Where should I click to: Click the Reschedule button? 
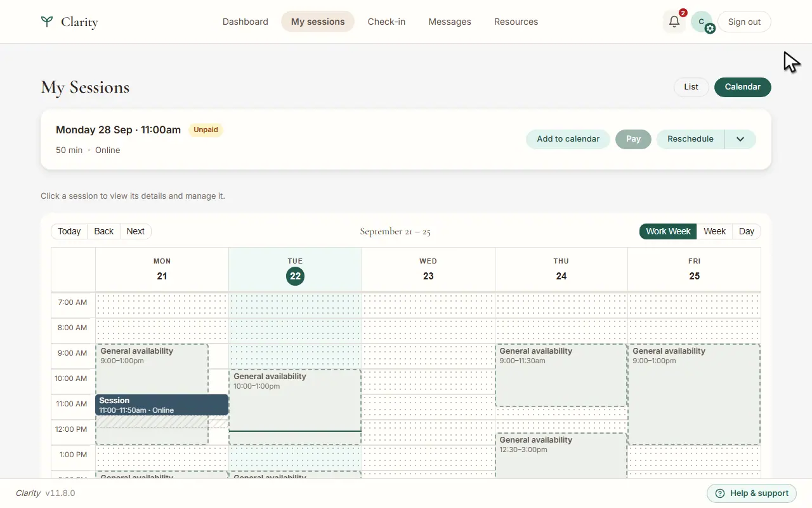click(690, 139)
